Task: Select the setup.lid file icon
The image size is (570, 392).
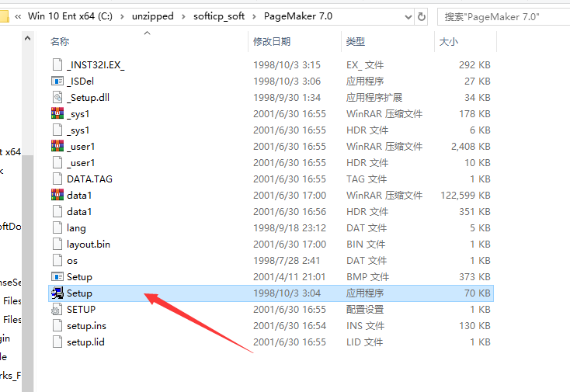Action: pyautogui.click(x=57, y=342)
